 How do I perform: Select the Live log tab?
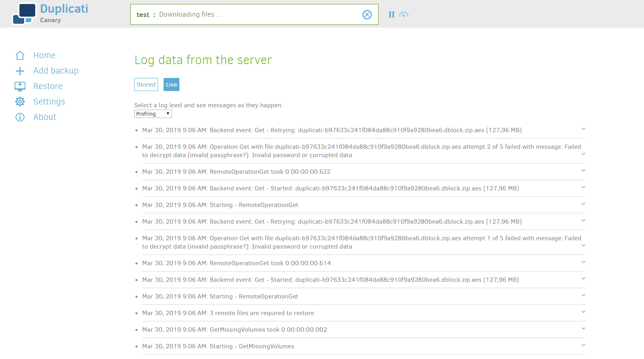click(x=171, y=84)
